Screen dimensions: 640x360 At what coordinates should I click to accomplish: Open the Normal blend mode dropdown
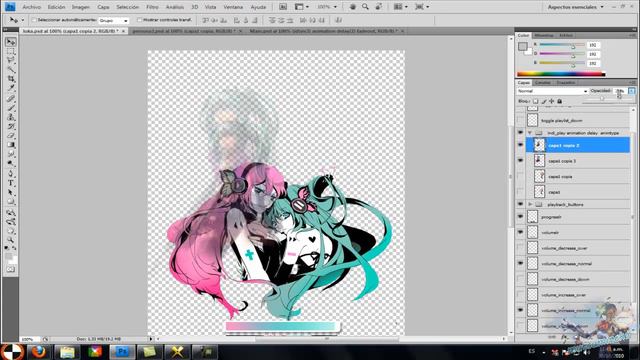[x=552, y=91]
